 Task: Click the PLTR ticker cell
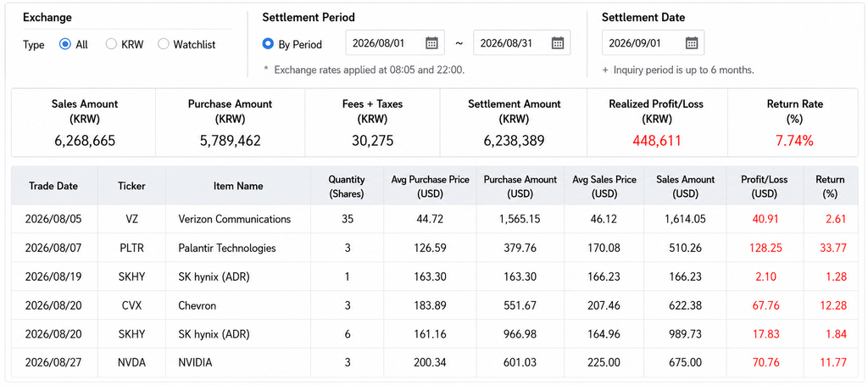[131, 248]
